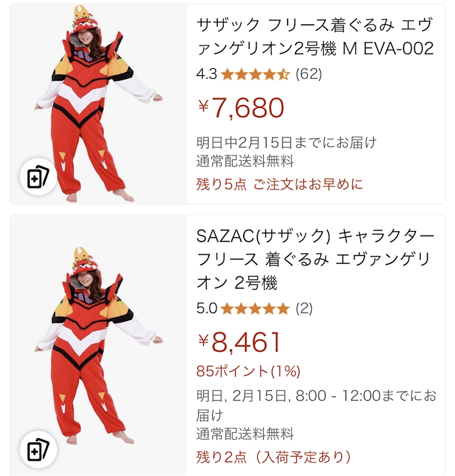Click the 5.0 five-star rating graphic

pyautogui.click(x=256, y=309)
